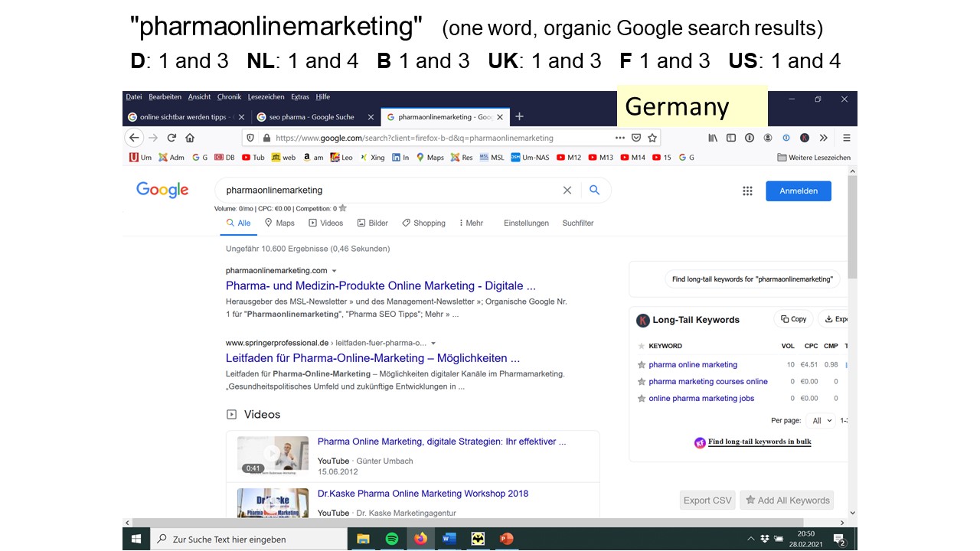
Task: Open the Datei menu
Action: (134, 97)
